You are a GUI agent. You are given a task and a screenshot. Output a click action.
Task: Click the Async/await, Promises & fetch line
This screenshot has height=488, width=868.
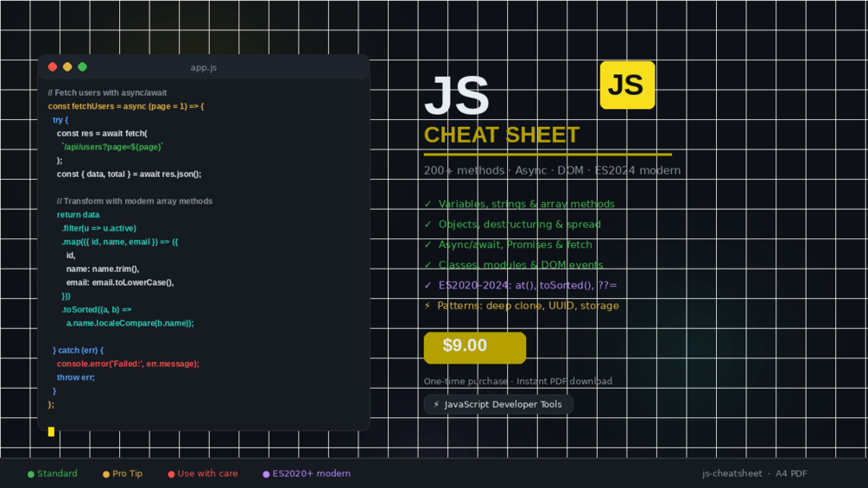click(x=516, y=244)
